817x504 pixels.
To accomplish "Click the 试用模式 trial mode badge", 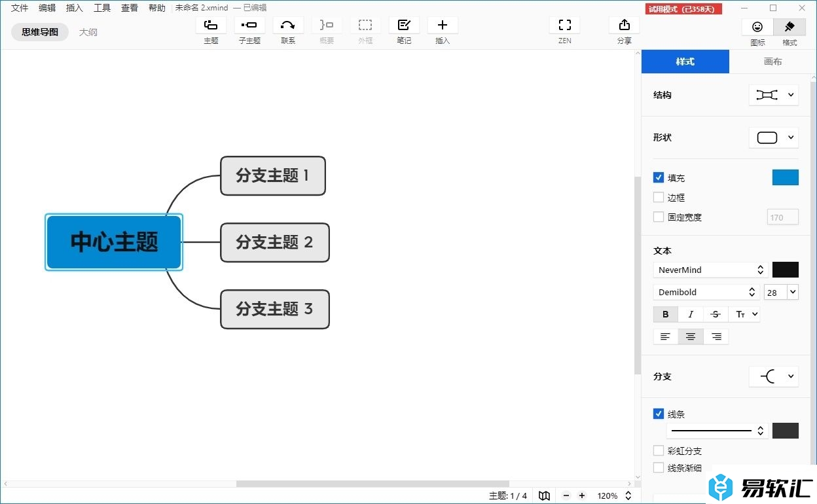I will coord(684,9).
